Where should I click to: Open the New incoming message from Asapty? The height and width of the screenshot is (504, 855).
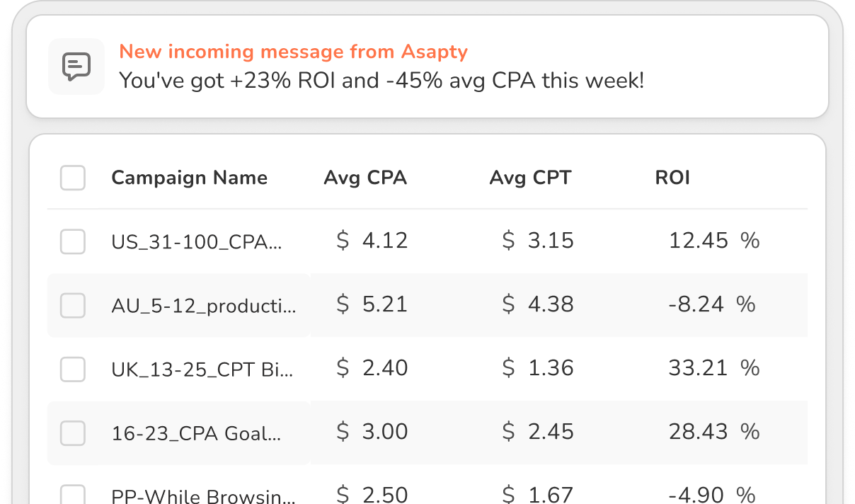coord(293,52)
